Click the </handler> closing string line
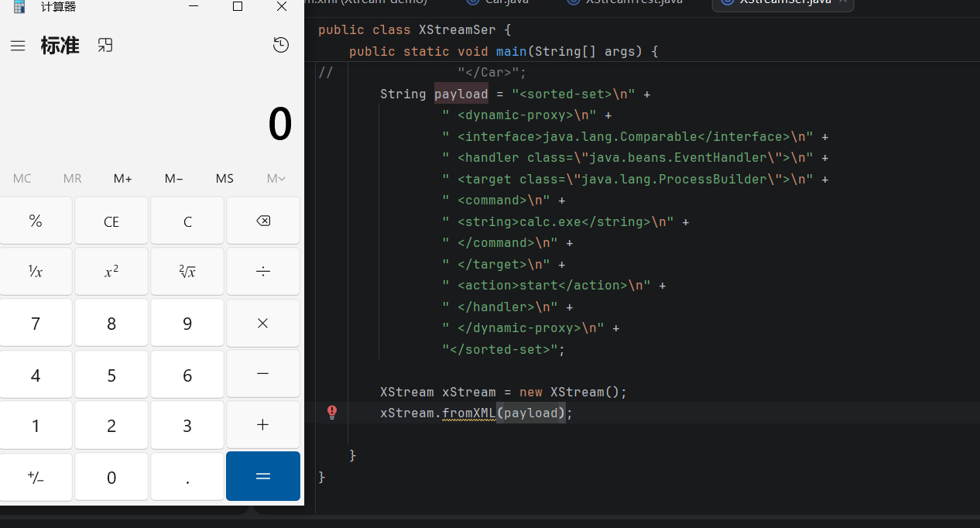This screenshot has height=528, width=980. (x=507, y=307)
